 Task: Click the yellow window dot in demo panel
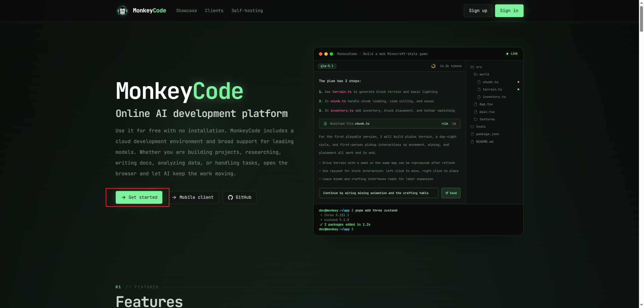326,54
